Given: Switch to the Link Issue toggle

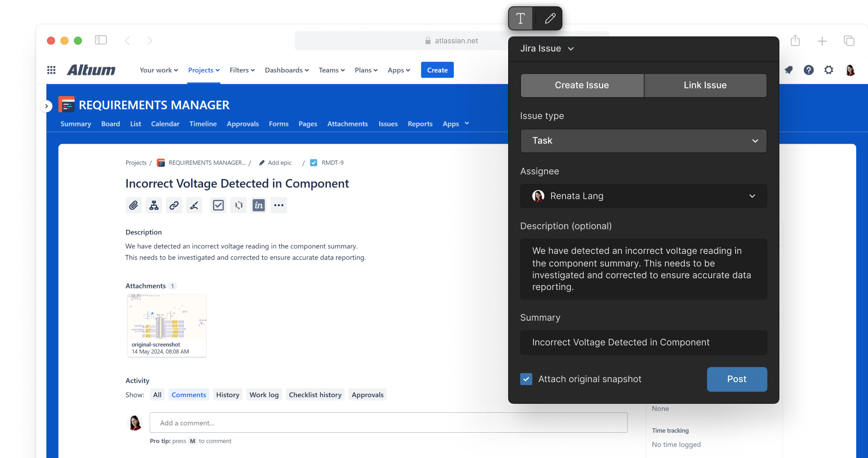Looking at the screenshot, I should 705,85.
